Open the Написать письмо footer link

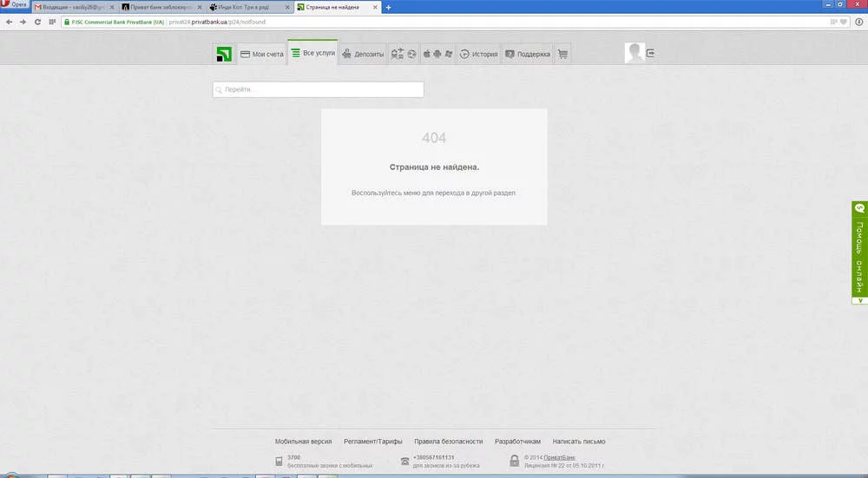[579, 442]
